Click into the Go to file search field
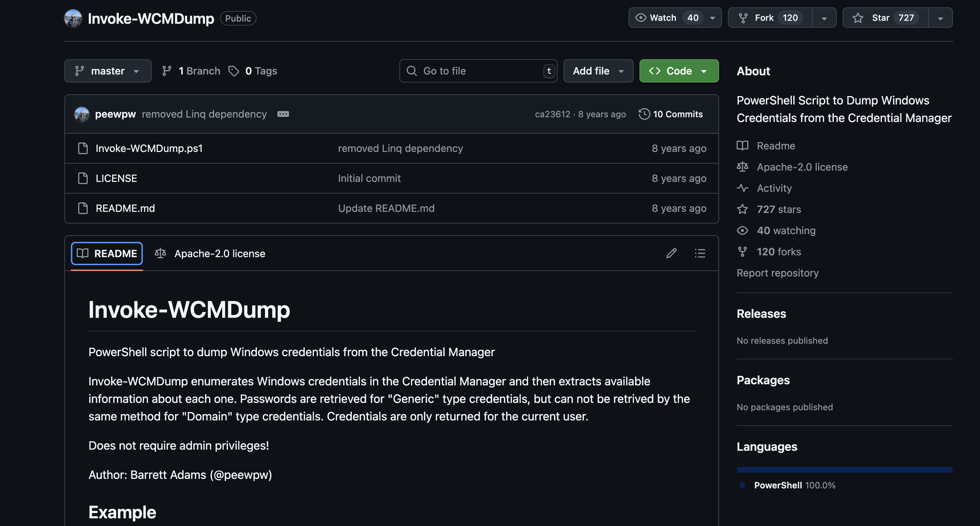980x526 pixels. [x=478, y=71]
